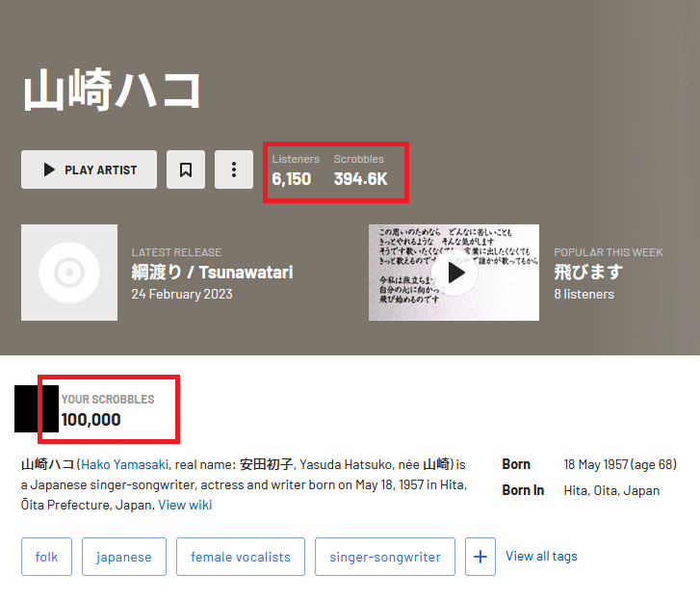
Task: Click the 8 listeners text
Action: [583, 294]
